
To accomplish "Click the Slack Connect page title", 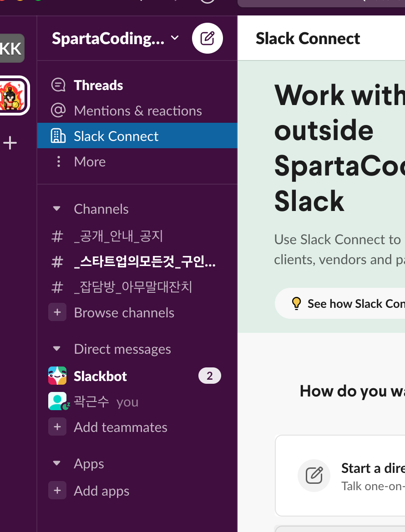I will tap(308, 38).
